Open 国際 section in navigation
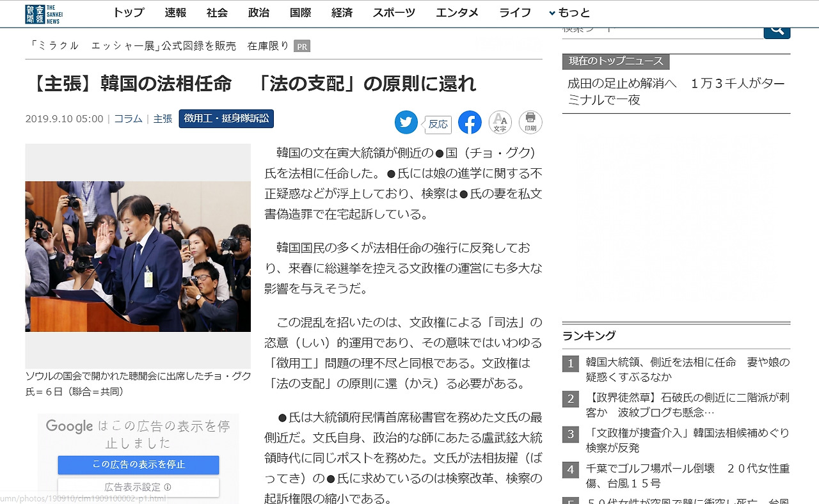Image resolution: width=819 pixels, height=504 pixels. (300, 13)
